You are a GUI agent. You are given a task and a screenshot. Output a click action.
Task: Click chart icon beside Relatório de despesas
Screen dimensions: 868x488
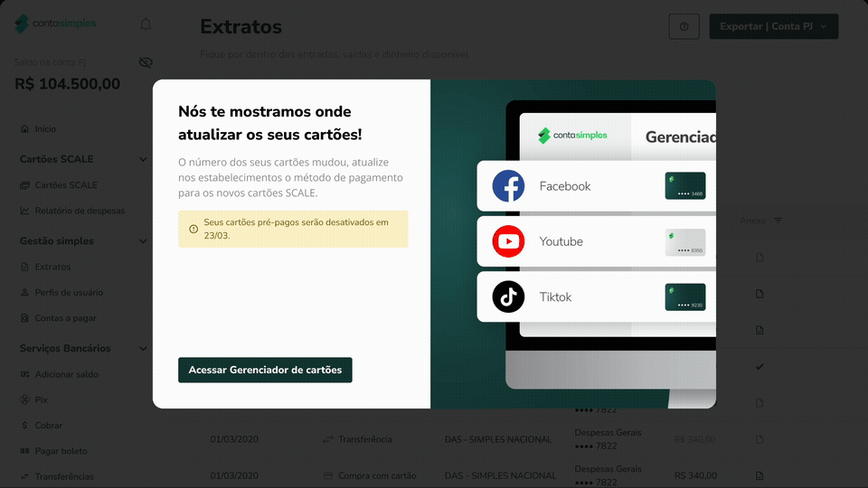click(24, 211)
